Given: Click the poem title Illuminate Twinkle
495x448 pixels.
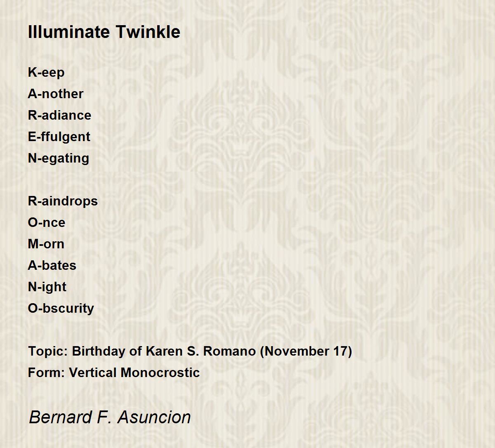Looking at the screenshot, I should click(x=104, y=32).
